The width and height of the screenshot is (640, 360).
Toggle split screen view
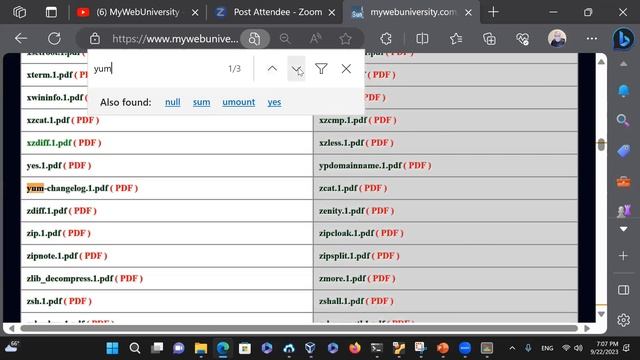(x=422, y=39)
